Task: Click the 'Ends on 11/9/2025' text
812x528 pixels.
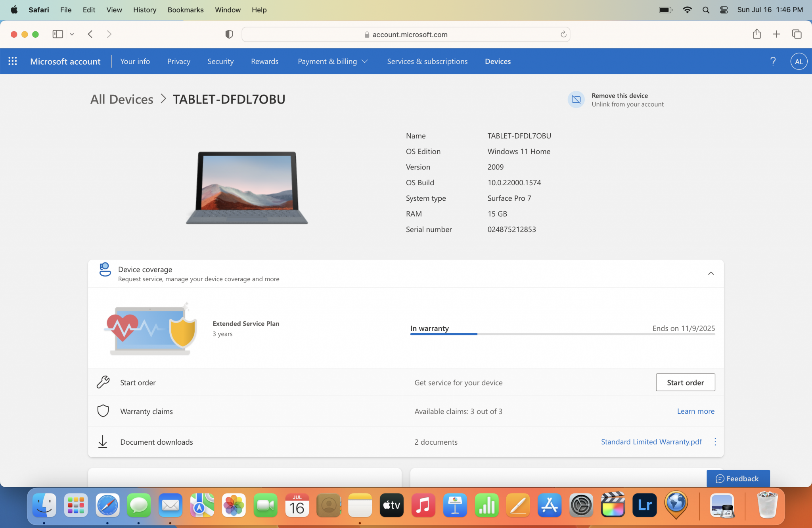Action: (684, 328)
